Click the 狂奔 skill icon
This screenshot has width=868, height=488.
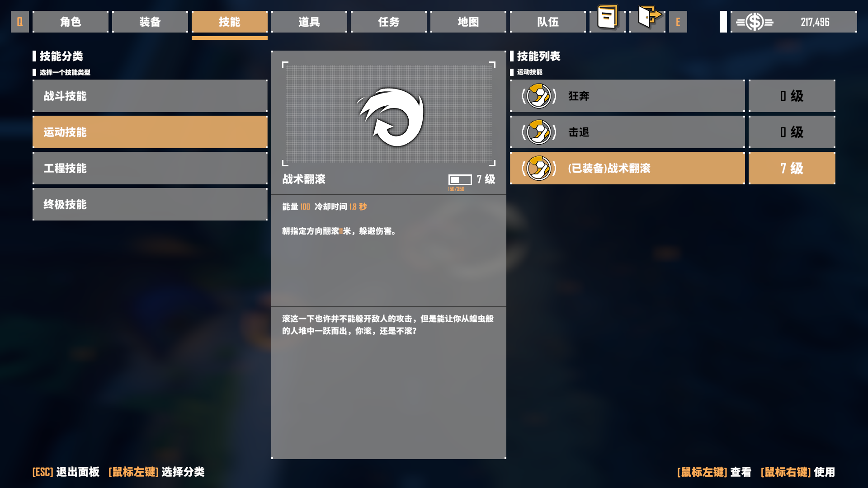(539, 96)
